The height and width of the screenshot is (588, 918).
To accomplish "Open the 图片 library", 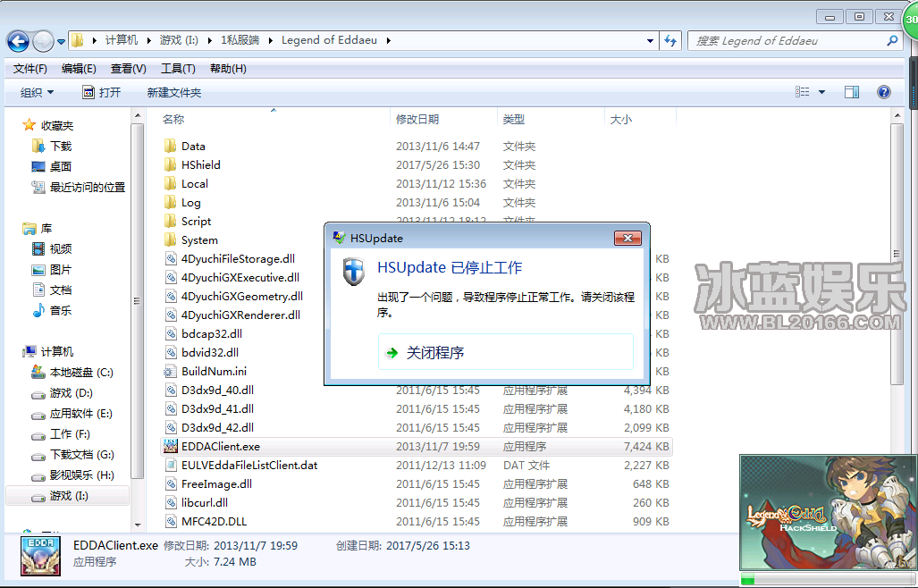I will point(52,270).
